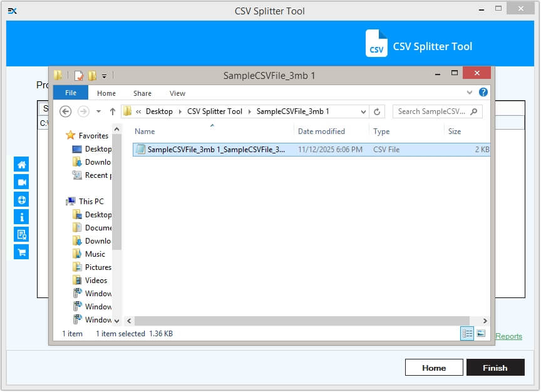Open the website globe icon in sidebar
This screenshot has height=392, width=541.
coord(21,199)
